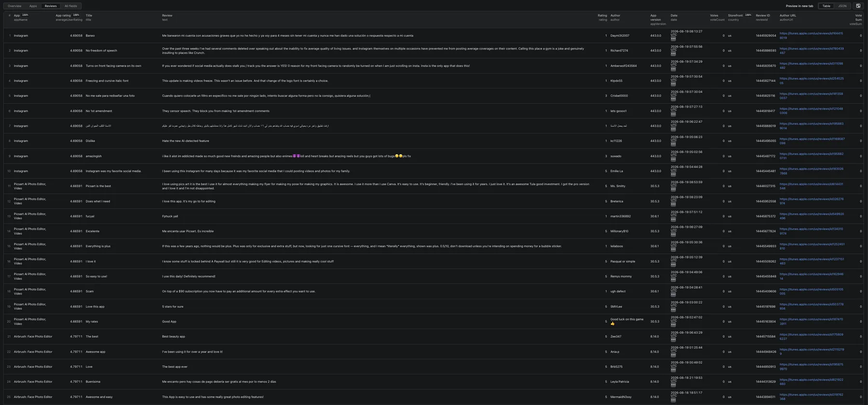Switch view to JSON mode

pos(842,6)
